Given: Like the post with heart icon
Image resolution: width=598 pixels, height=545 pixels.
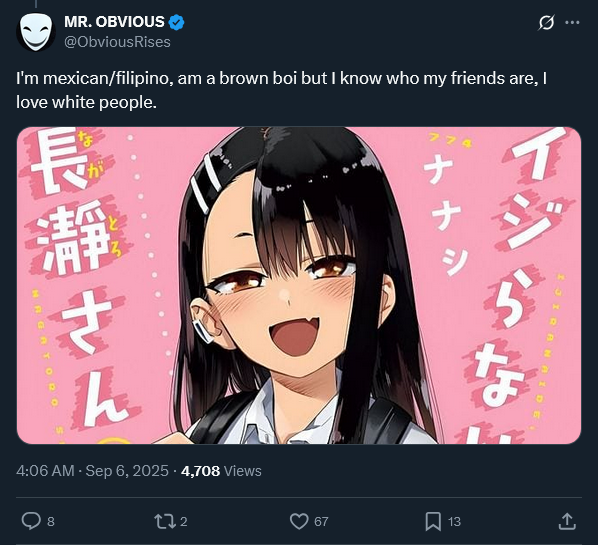Looking at the screenshot, I should [x=299, y=521].
